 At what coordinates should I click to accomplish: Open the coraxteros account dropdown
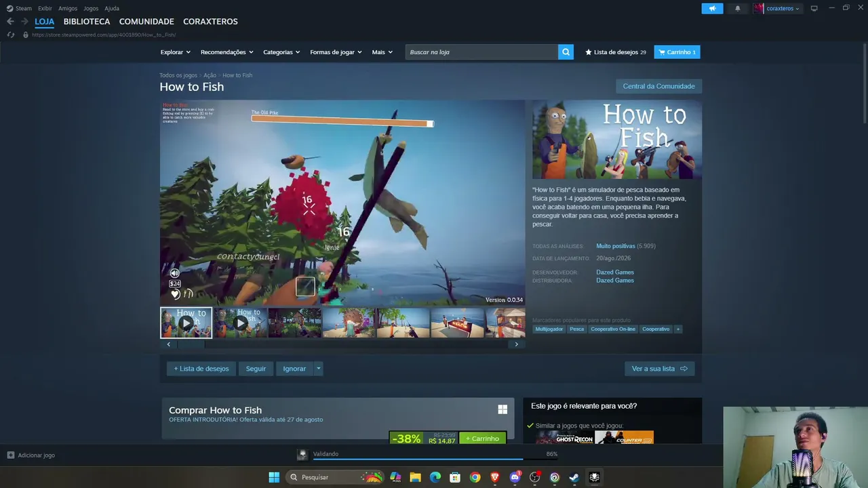click(x=783, y=8)
